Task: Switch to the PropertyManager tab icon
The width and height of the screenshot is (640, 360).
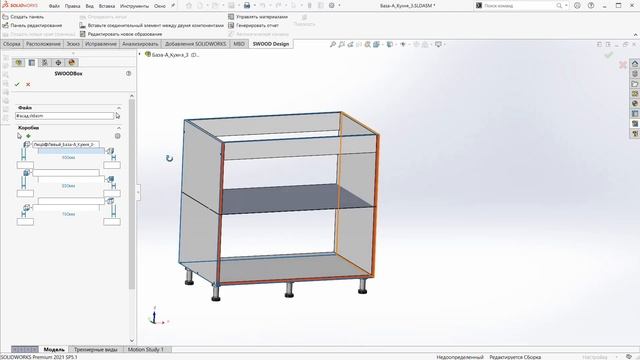Action: (31, 62)
